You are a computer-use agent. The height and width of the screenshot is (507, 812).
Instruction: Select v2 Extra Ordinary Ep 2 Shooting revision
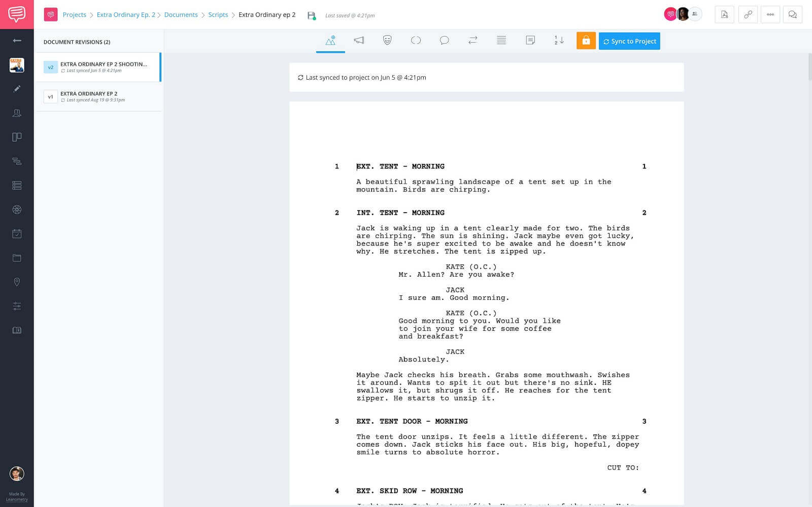[x=98, y=67]
